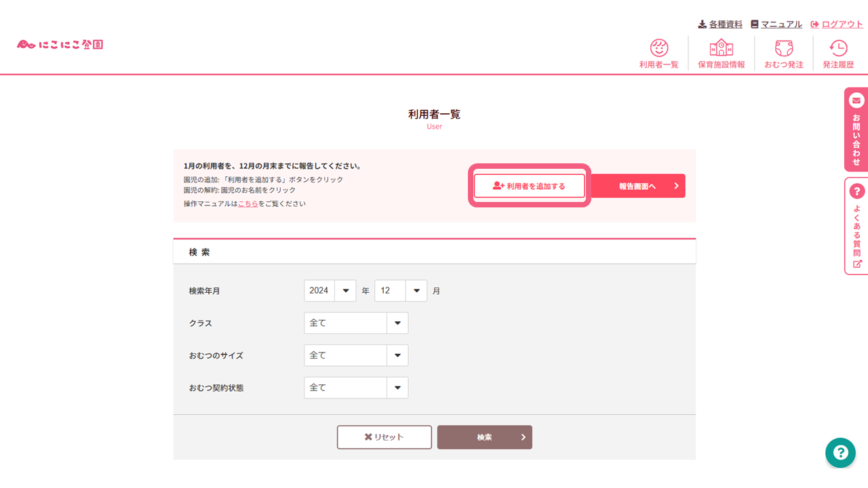Open the month dropdown showing 12
This screenshot has height=488, width=868.
(x=401, y=290)
